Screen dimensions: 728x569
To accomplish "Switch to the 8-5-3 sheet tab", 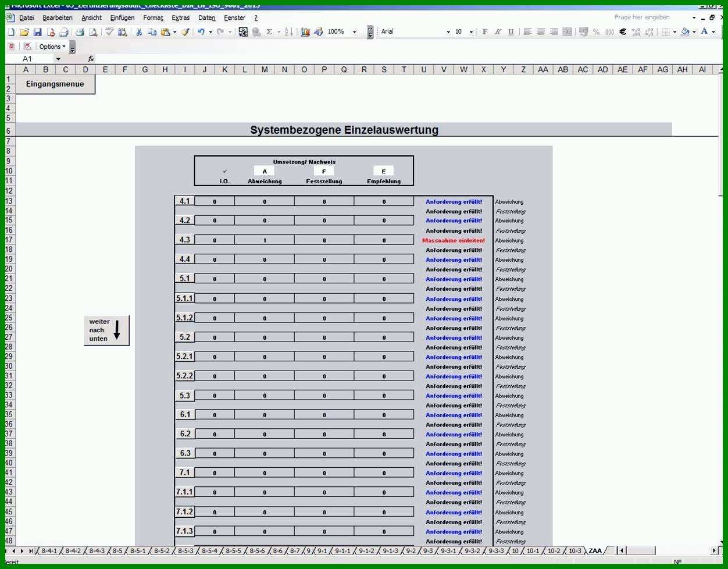I will point(185,551).
